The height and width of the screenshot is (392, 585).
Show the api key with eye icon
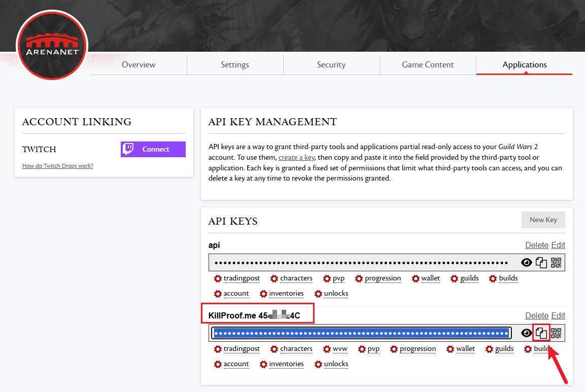[x=527, y=263]
